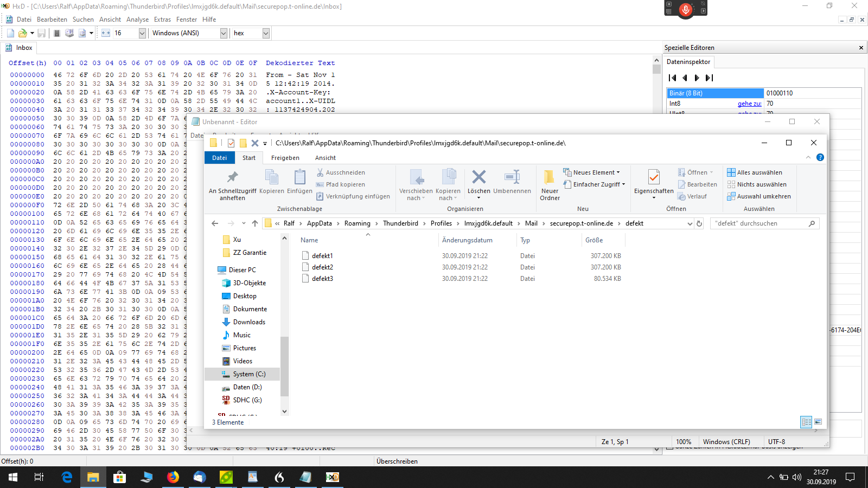The width and height of the screenshot is (868, 488).
Task: Click the 'gehe zu:' link for Int8
Action: coord(749,104)
